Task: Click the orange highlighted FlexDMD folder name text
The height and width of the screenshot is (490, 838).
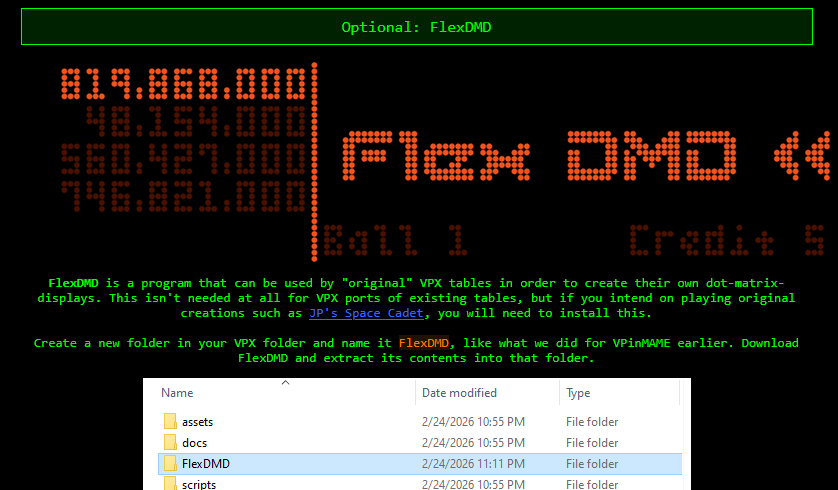Action: [x=425, y=343]
